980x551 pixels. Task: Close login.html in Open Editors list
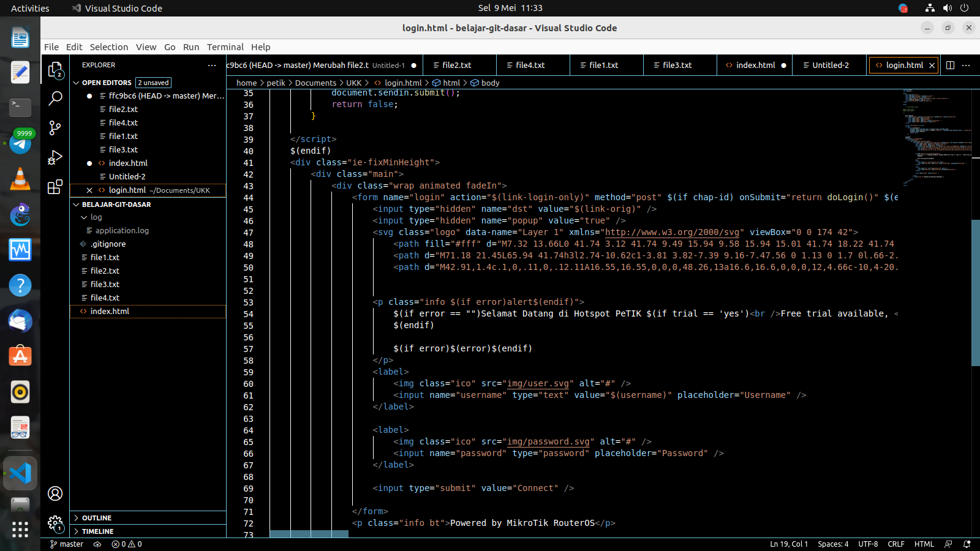click(89, 190)
